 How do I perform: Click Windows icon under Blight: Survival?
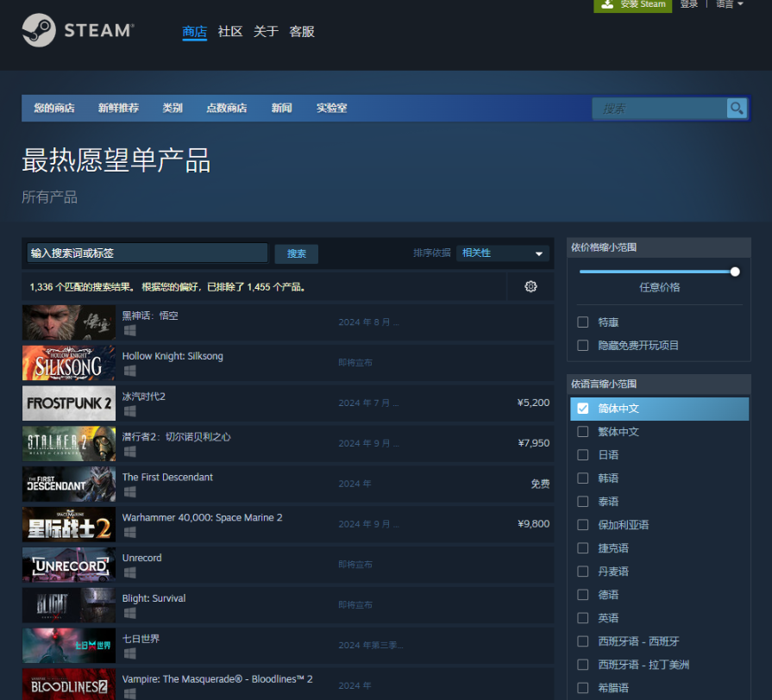coord(130,613)
